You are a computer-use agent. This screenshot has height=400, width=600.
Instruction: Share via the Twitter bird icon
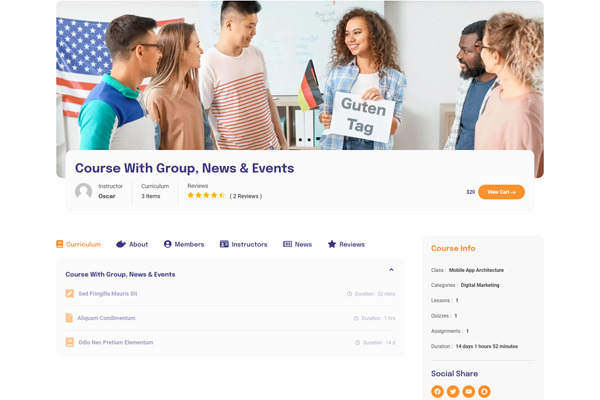[x=453, y=391]
